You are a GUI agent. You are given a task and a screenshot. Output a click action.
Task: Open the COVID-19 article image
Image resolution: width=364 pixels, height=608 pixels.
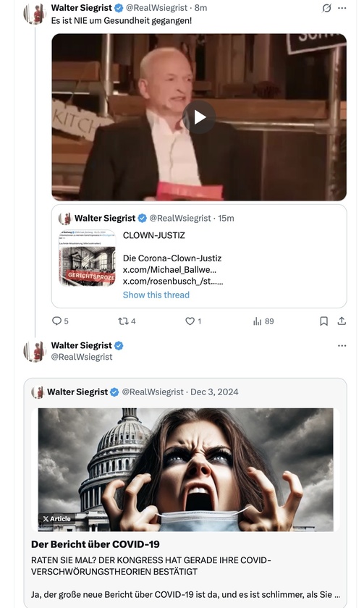186,470
